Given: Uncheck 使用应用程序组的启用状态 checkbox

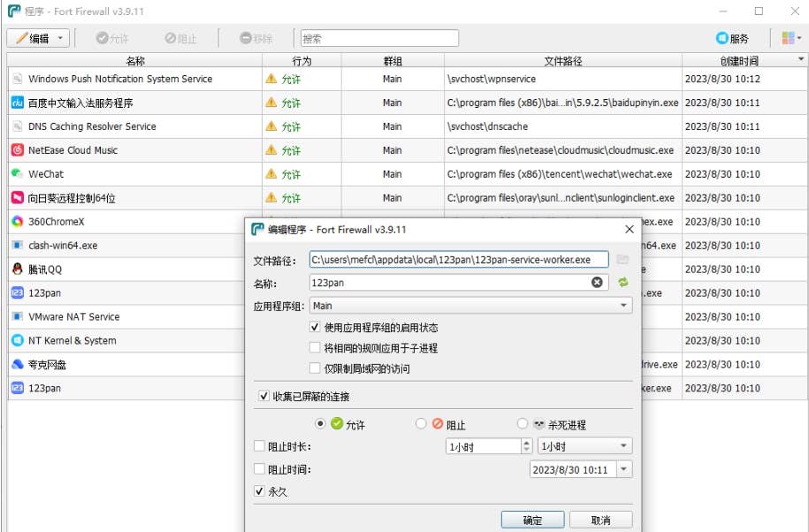Looking at the screenshot, I should click(316, 328).
